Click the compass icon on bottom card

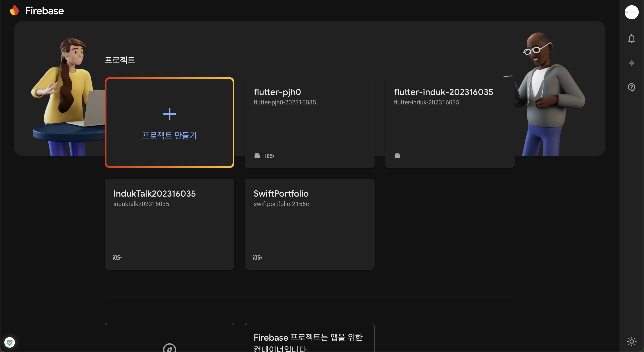170,348
